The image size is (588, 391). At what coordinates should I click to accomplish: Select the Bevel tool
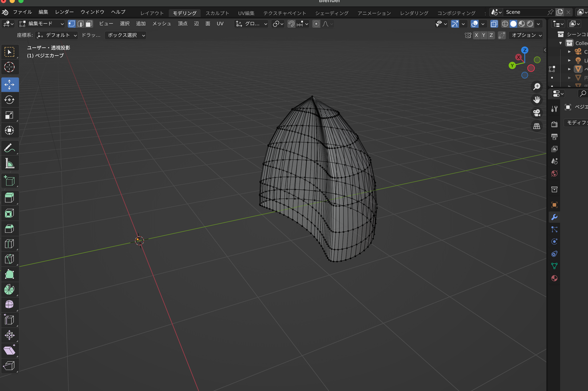point(9,228)
